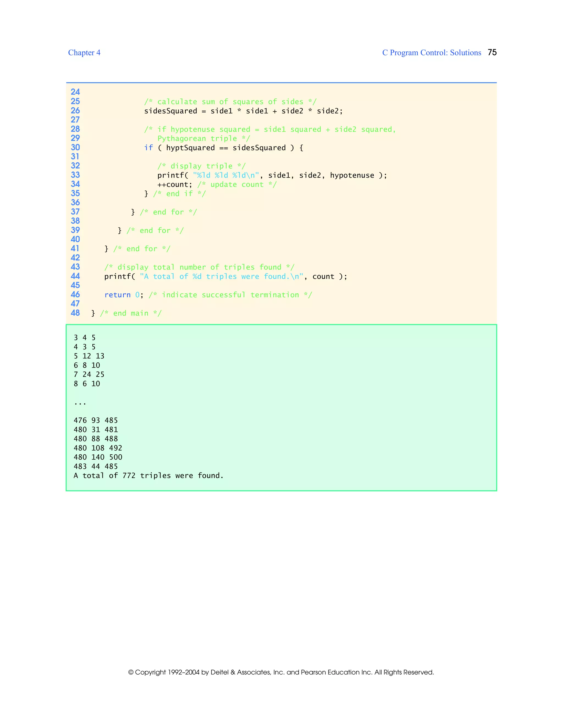563x728 pixels.
Task: Click the 'end main' comment on line 48
Action: point(131,313)
